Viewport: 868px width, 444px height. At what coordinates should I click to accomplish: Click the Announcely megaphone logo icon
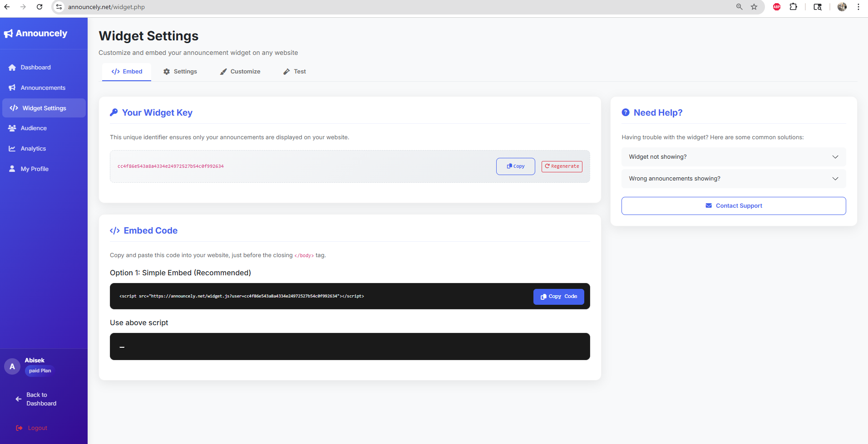[8, 34]
